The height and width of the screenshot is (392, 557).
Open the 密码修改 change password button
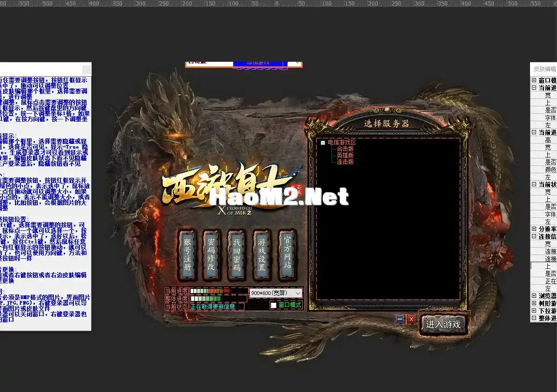(x=212, y=255)
